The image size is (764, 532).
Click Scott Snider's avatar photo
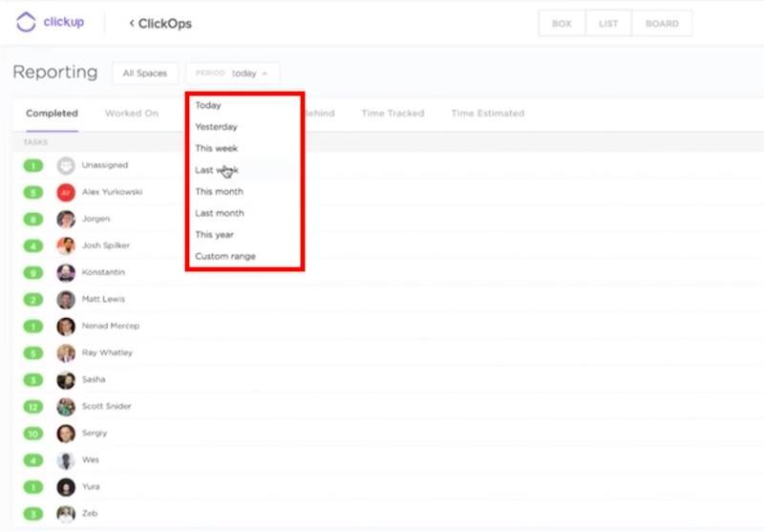click(66, 407)
